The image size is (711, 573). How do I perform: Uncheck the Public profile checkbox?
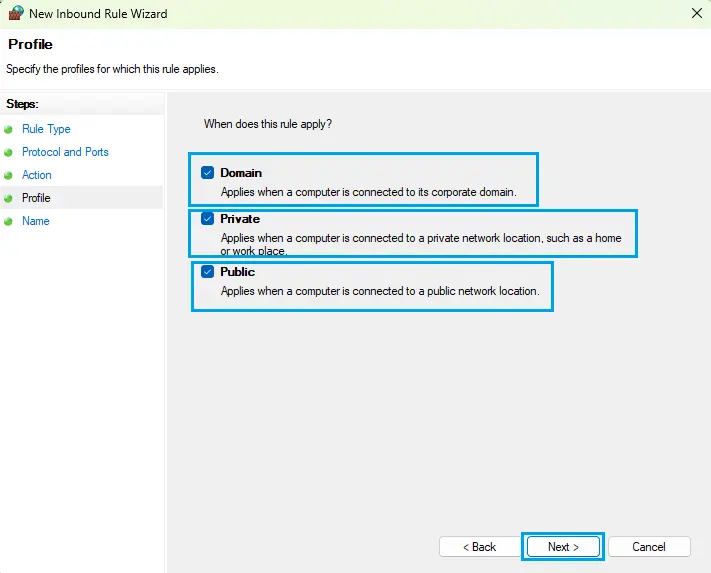tap(207, 272)
